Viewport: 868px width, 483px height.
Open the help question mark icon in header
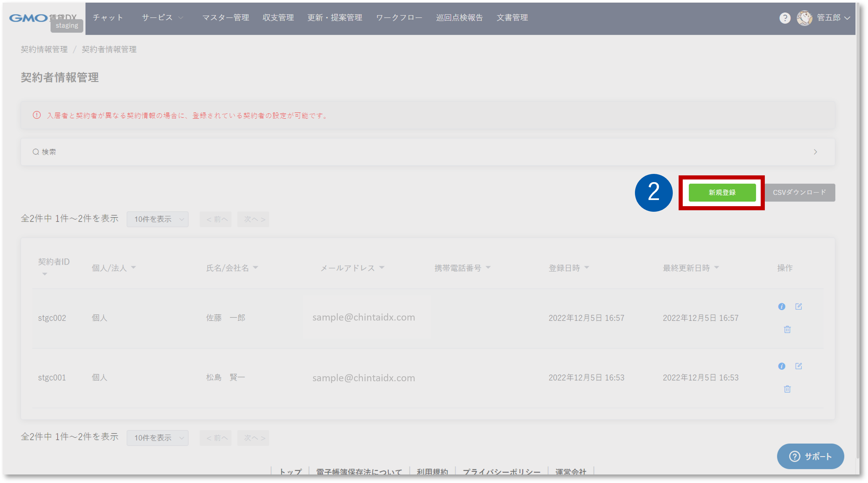[785, 18]
